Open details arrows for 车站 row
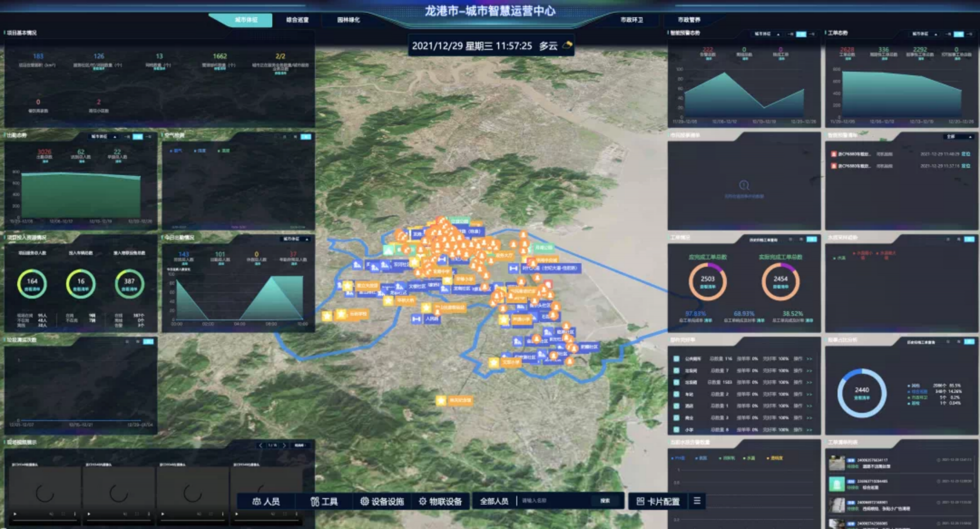Screen dimensions: 980x529 click(809, 394)
